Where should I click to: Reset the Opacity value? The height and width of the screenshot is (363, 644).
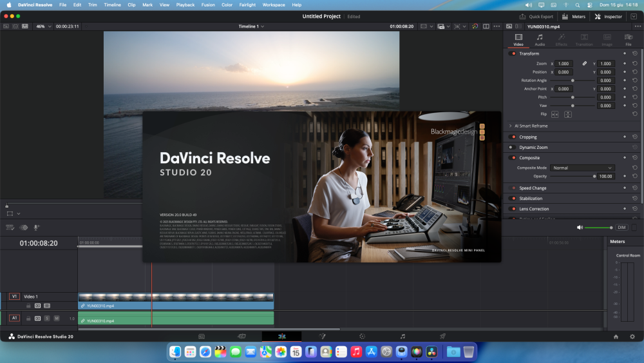[635, 176]
